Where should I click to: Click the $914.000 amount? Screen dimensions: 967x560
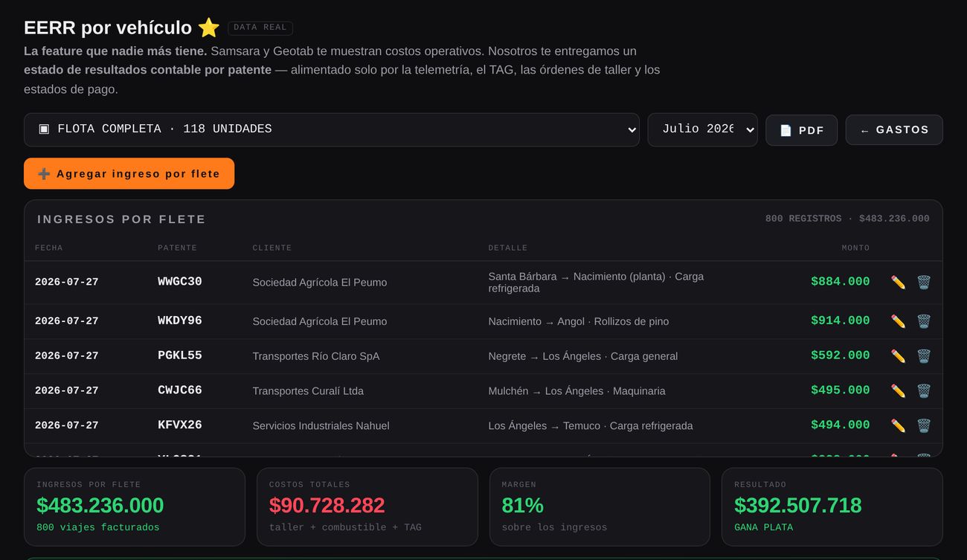[841, 321]
